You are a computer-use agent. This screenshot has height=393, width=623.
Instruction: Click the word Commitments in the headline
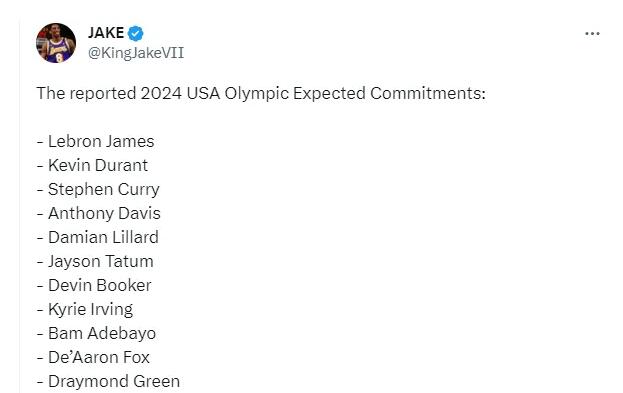tap(428, 93)
